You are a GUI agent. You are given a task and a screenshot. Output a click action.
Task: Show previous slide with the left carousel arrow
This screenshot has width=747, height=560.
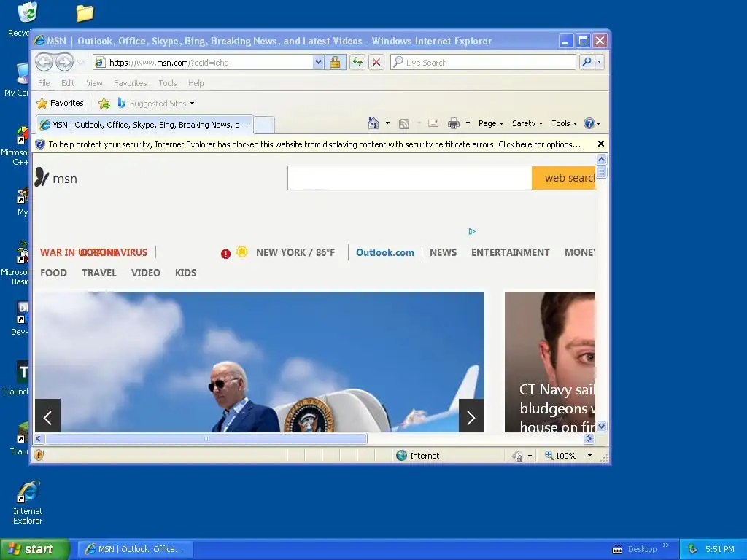47,416
